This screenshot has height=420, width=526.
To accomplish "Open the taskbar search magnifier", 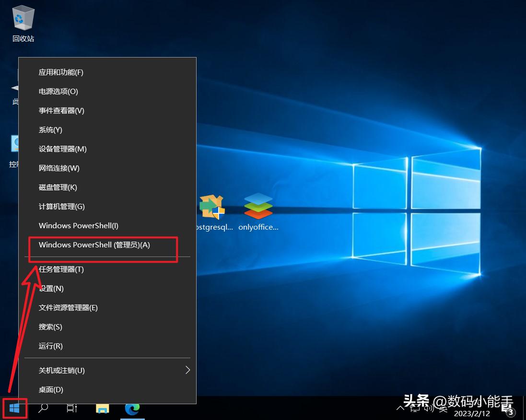I will [x=43, y=408].
